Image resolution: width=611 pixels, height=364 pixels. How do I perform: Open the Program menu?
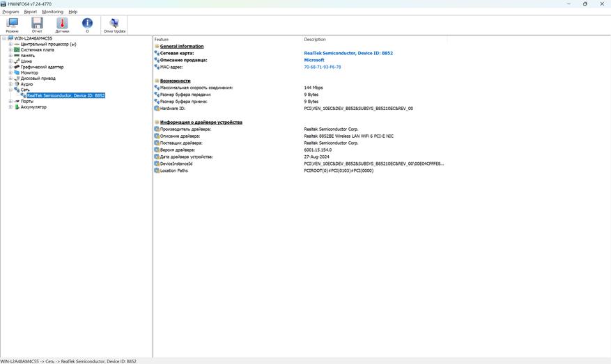10,12
